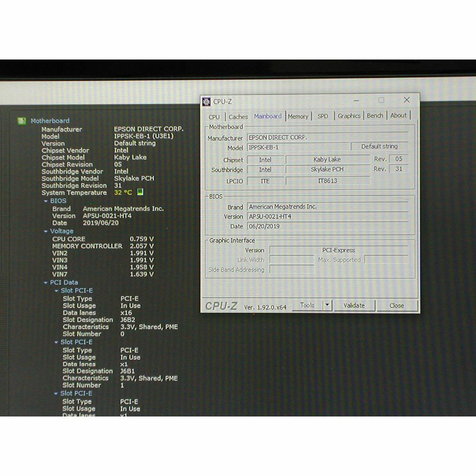
Task: Open the CPU tab in CPU-Z
Action: 214,117
